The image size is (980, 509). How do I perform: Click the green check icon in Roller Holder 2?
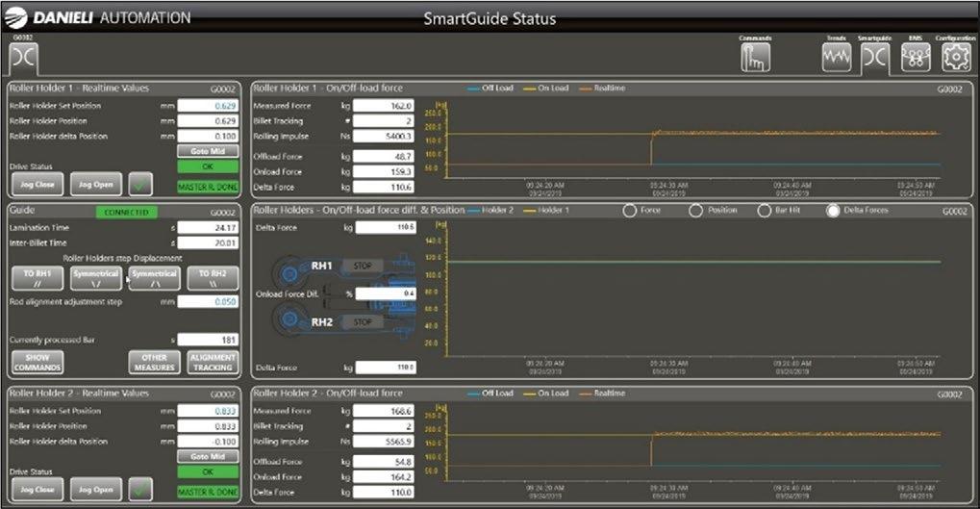[x=140, y=490]
